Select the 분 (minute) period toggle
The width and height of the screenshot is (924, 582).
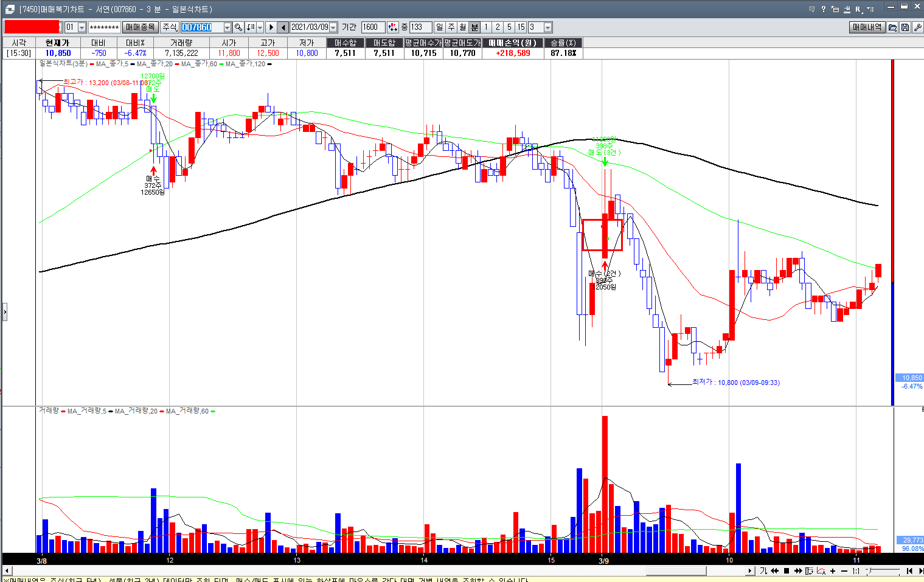(x=474, y=27)
